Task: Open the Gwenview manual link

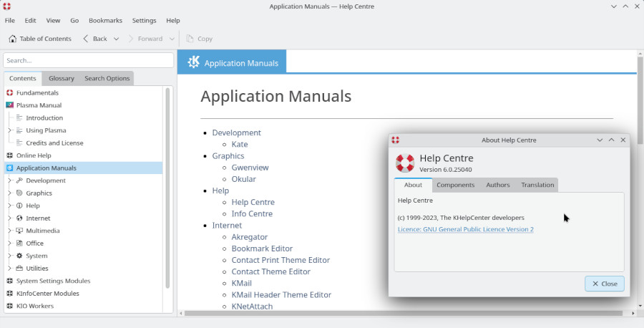Action: (250, 168)
